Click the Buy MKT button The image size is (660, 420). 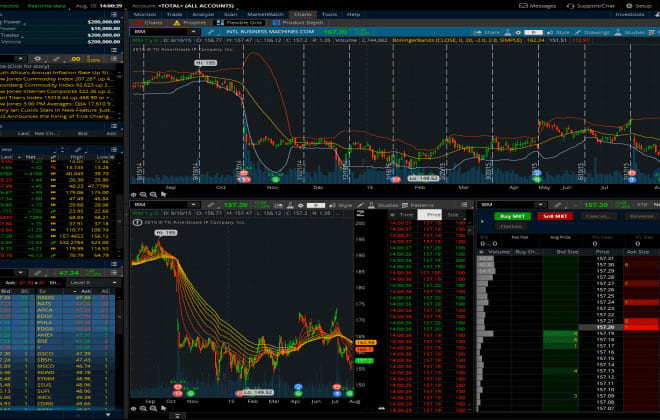pyautogui.click(x=512, y=216)
